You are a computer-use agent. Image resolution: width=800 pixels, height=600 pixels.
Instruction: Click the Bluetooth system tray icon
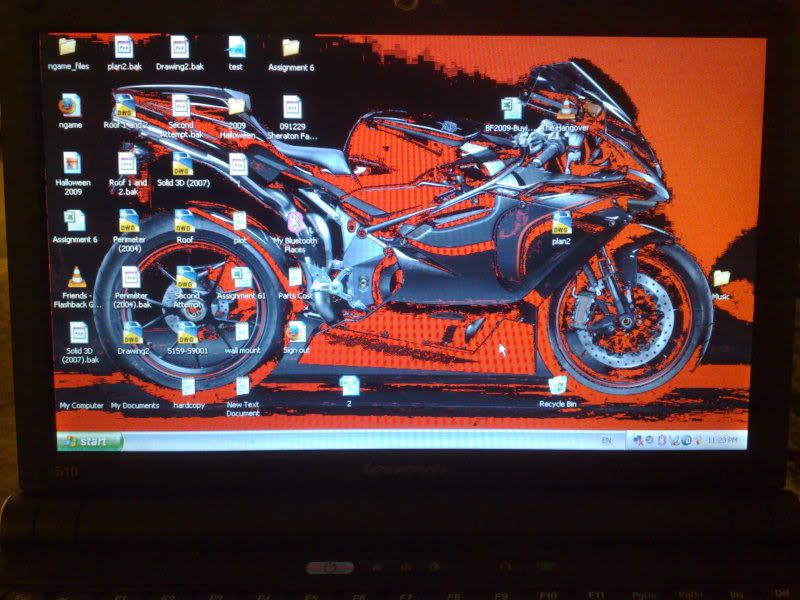662,440
